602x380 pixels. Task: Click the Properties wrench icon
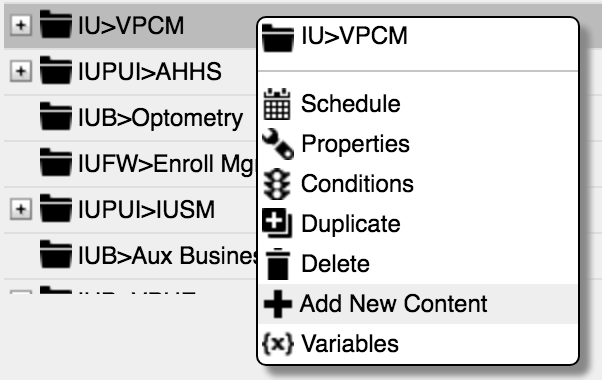[278, 144]
